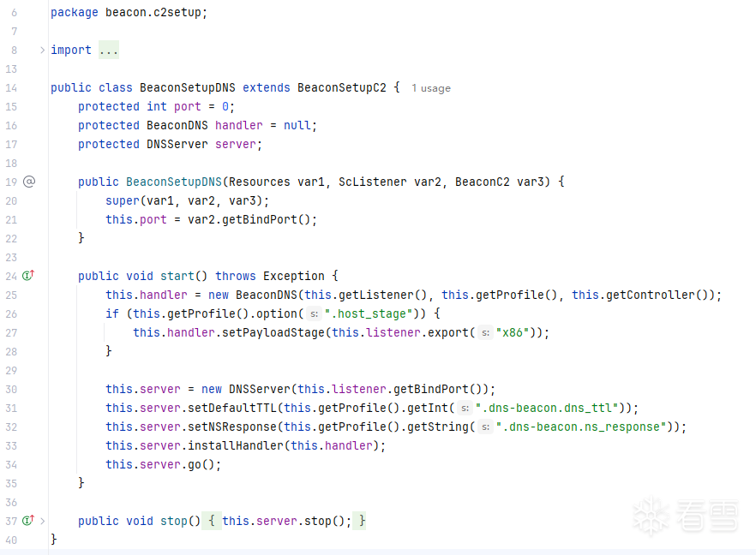
Task: Click the @ gutter icon beside the constructor
Action: (28, 182)
